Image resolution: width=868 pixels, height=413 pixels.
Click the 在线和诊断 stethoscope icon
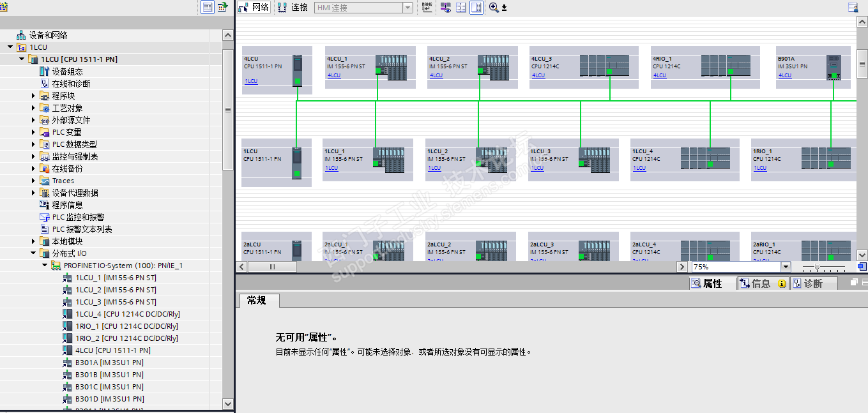tap(44, 84)
